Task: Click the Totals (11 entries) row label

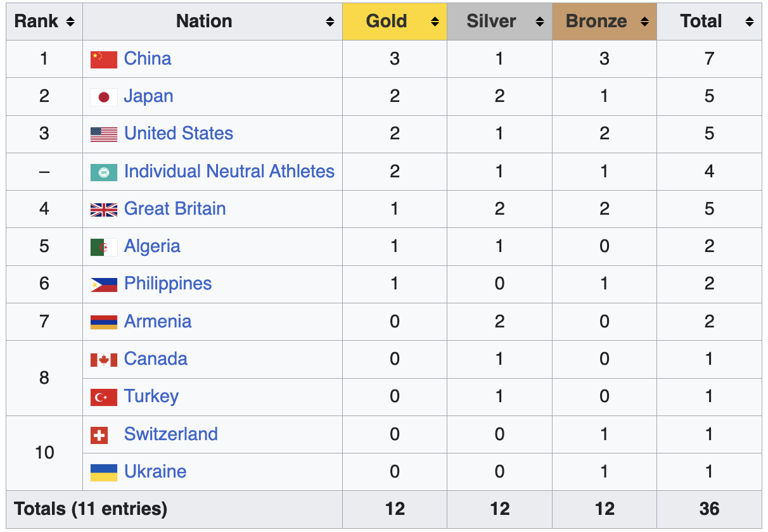Action: 91,509
